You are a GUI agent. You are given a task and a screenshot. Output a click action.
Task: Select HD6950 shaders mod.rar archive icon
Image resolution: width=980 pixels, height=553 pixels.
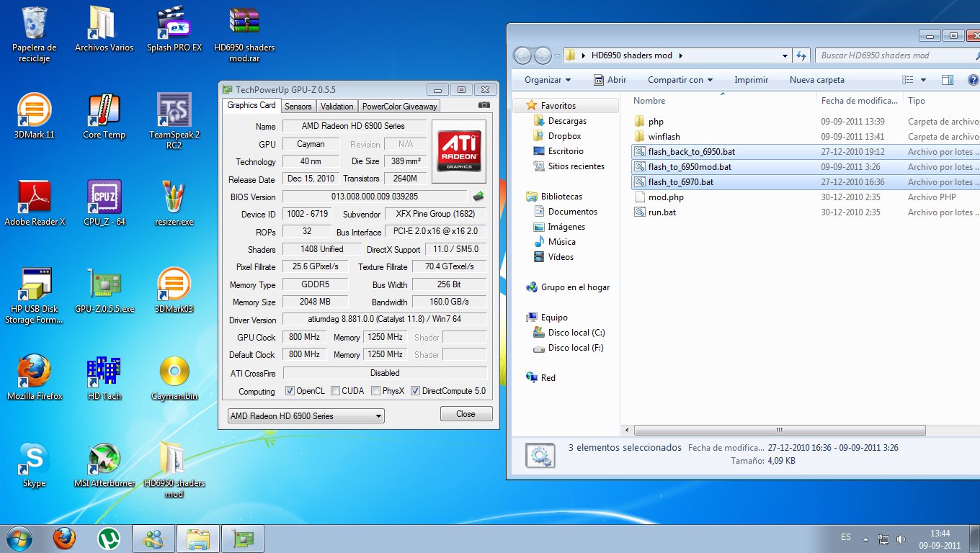coord(244,34)
